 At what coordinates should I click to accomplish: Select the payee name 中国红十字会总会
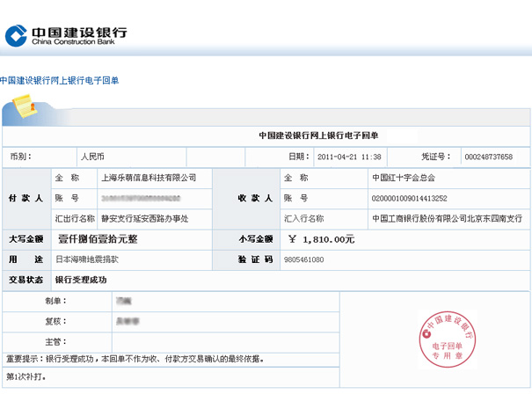click(x=404, y=178)
